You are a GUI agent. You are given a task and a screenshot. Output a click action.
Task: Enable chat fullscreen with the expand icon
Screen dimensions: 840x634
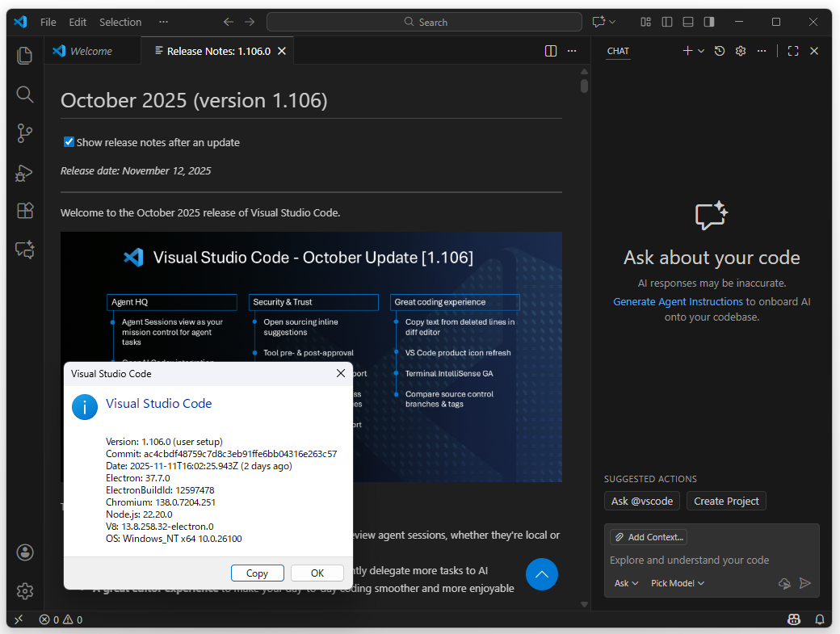(792, 50)
